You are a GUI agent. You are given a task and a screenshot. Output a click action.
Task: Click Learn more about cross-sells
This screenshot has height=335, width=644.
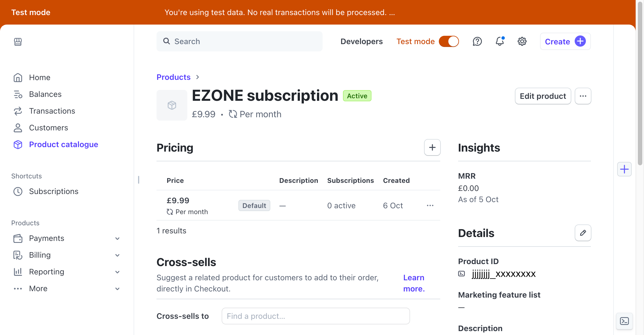(414, 283)
